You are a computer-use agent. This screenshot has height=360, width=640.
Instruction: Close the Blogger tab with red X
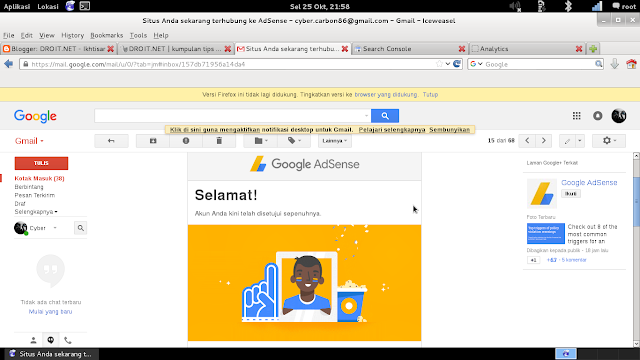click(111, 49)
